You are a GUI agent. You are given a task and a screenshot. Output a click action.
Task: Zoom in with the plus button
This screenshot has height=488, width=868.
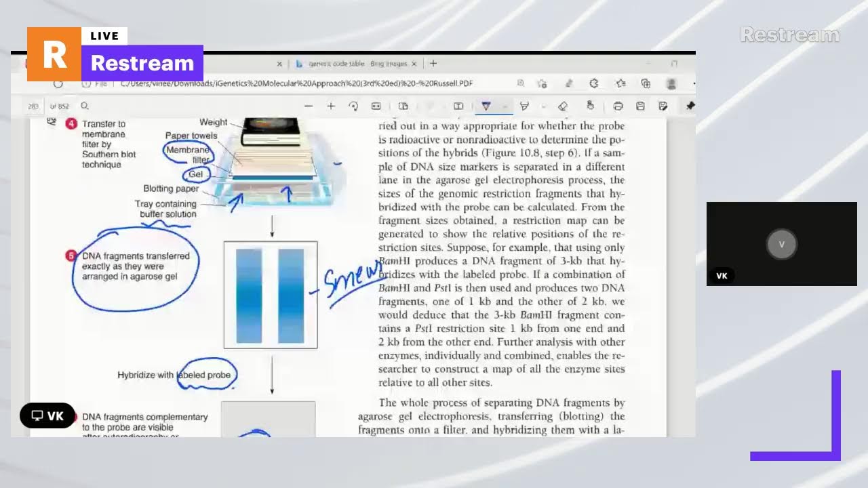tap(331, 106)
